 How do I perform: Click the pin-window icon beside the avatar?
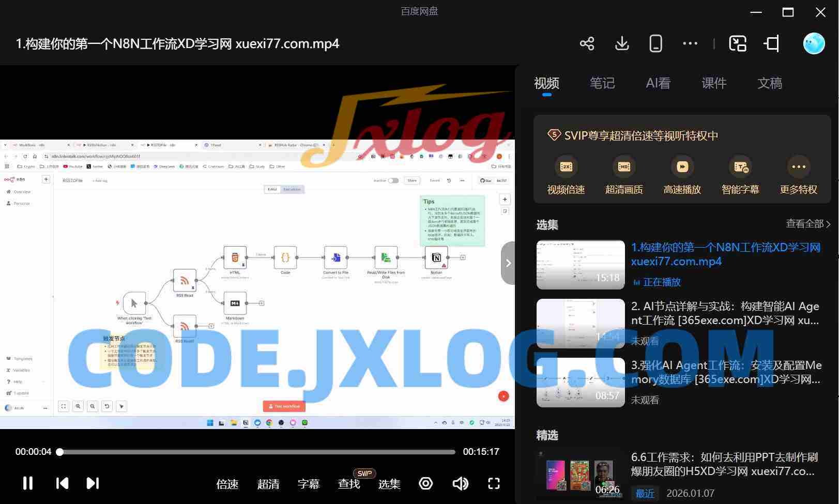click(x=772, y=43)
